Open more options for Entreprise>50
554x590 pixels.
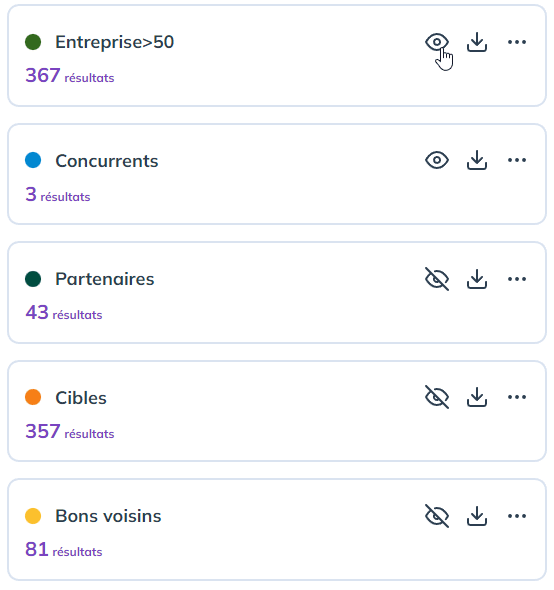517,42
